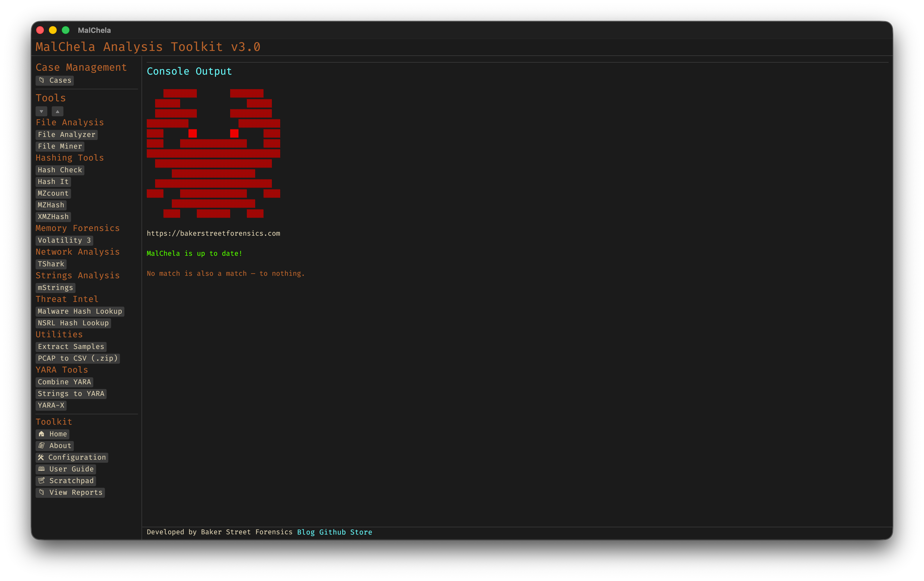Open the Store link in footer
The height and width of the screenshot is (581, 924).
tap(361, 532)
